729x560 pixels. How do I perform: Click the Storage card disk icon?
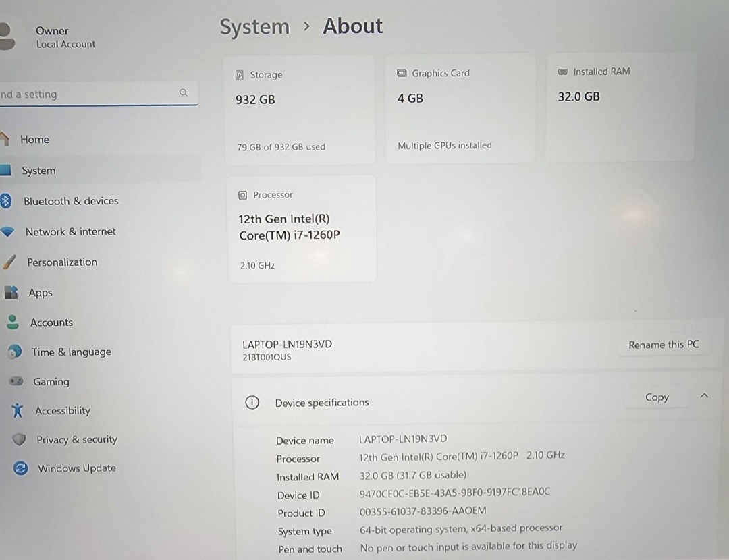(x=240, y=75)
